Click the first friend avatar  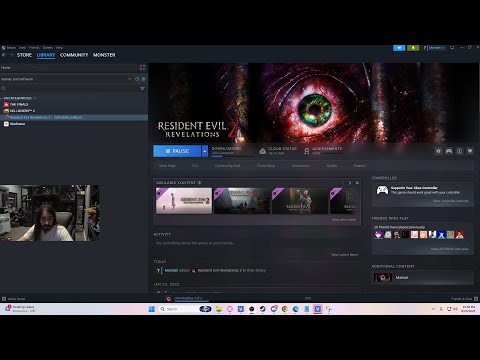click(x=378, y=235)
